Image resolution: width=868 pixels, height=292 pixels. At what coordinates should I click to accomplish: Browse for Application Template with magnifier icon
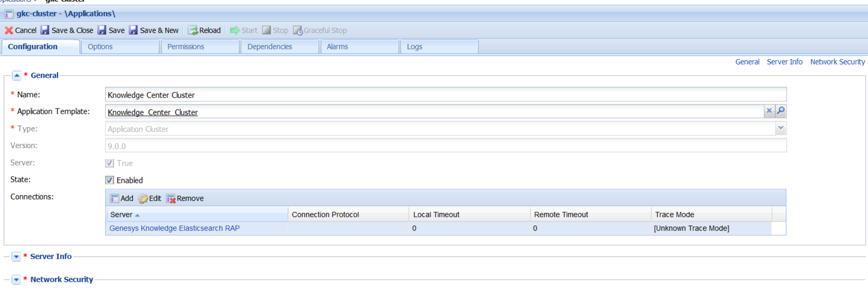(781, 111)
